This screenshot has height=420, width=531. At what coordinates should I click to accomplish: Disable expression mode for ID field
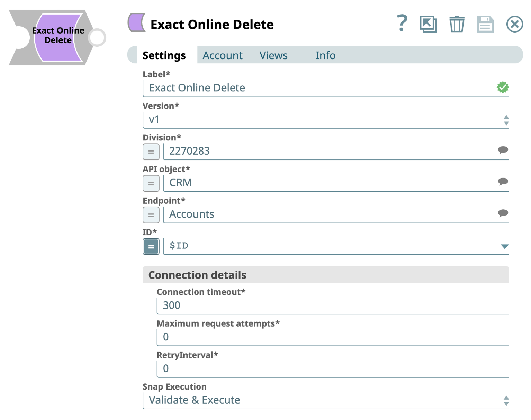pyautogui.click(x=151, y=246)
